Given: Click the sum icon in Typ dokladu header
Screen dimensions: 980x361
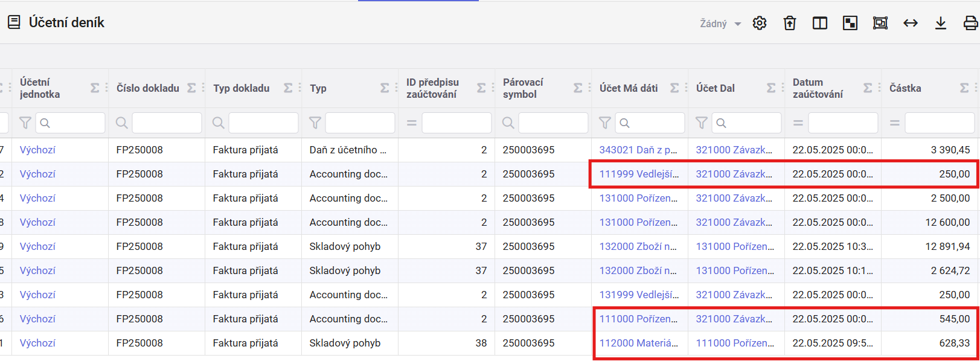Looking at the screenshot, I should (288, 88).
